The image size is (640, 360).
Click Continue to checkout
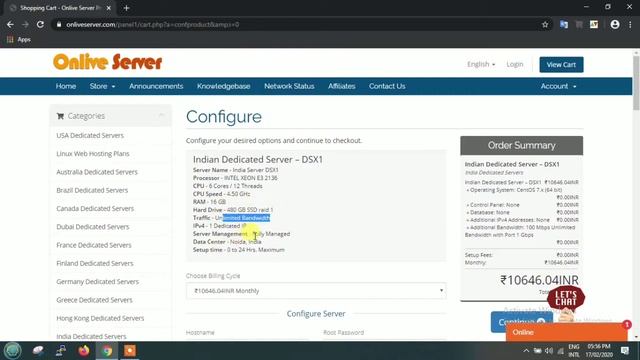522,322
